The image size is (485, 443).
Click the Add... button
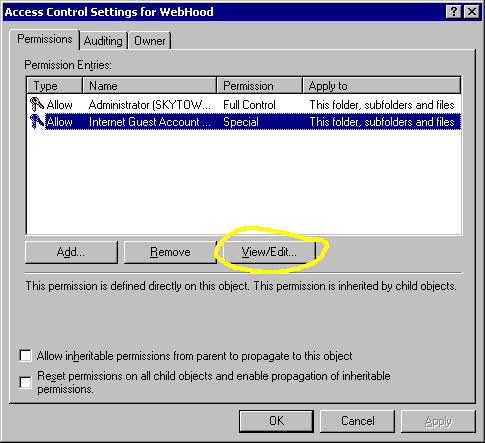coord(71,252)
